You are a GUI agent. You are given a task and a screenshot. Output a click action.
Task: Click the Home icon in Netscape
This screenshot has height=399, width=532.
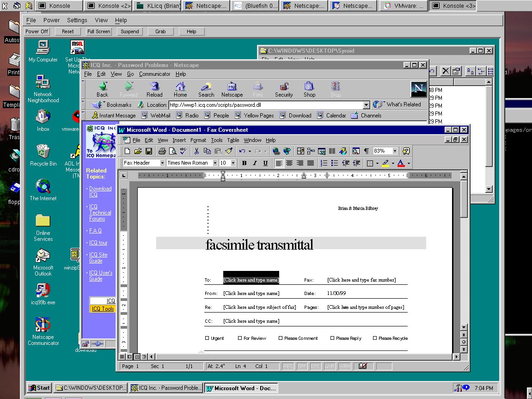180,89
